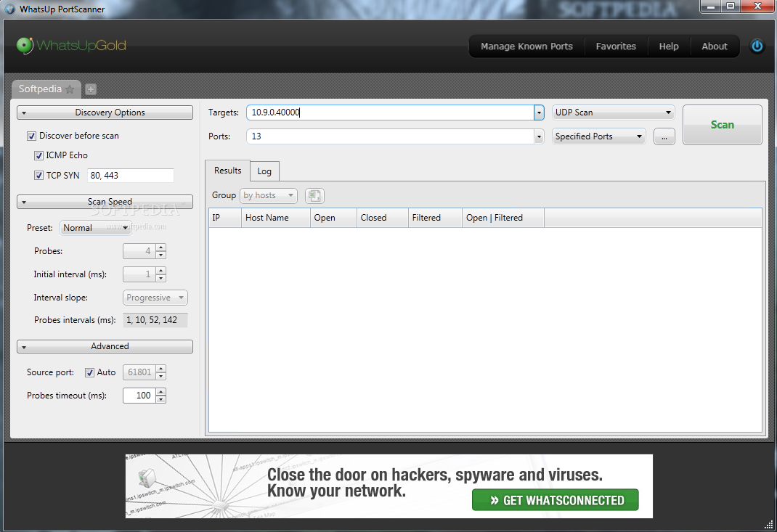The height and width of the screenshot is (532, 777).
Task: Click the WhatsUp PortScanner title bar icon
Action: click(x=9, y=9)
